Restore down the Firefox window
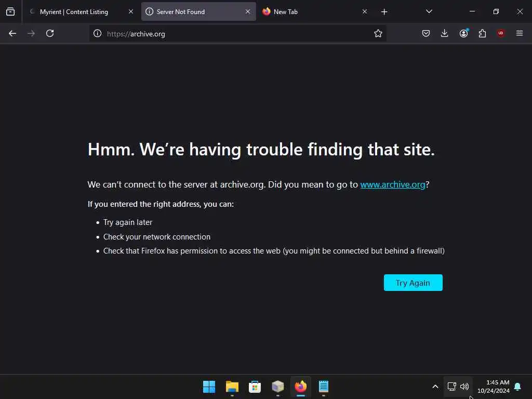This screenshot has height=399, width=532. pos(496,11)
